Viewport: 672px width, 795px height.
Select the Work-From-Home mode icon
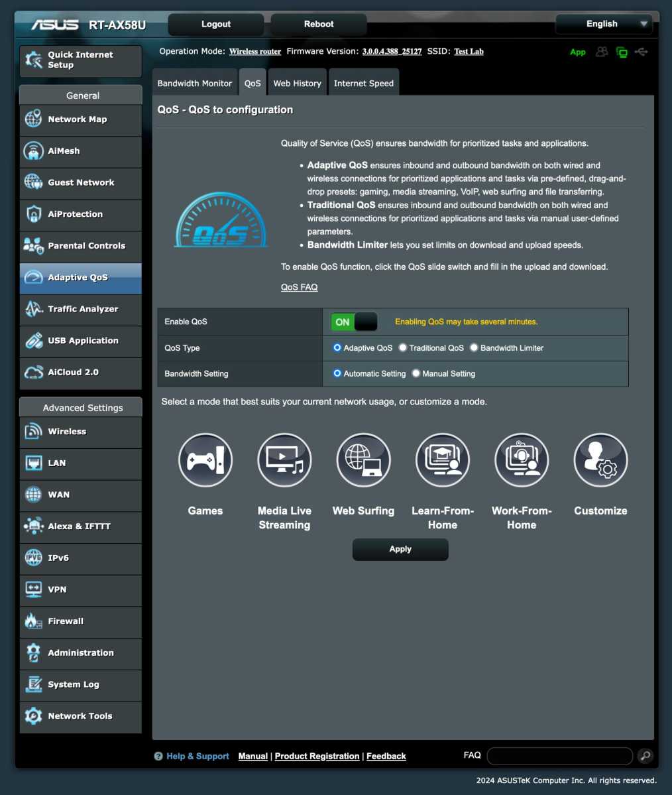[522, 460]
